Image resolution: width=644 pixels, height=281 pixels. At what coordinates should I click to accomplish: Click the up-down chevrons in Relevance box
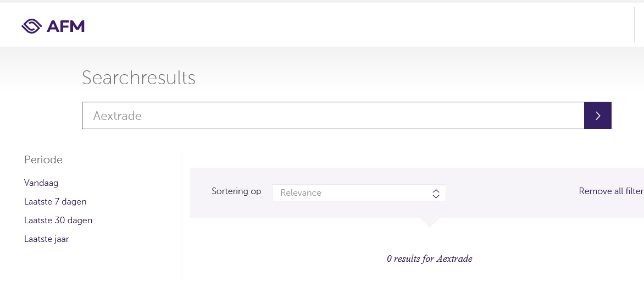(436, 193)
